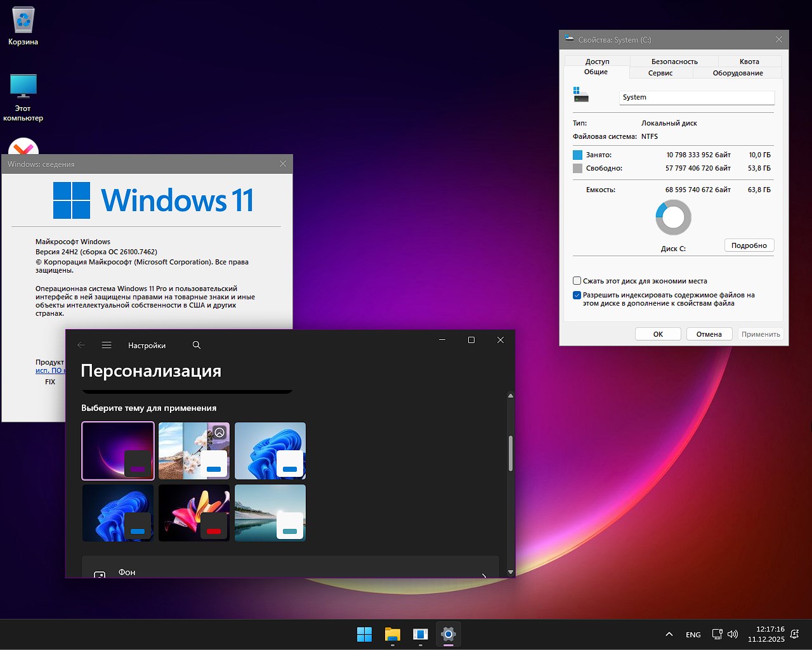812x650 pixels.
Task: Expand hidden icons chevron in the tray
Action: pos(669,634)
